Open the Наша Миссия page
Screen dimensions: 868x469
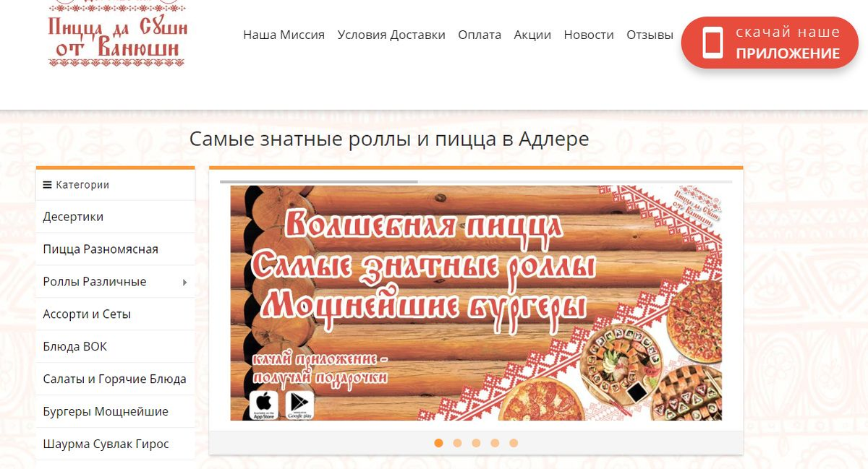(284, 35)
